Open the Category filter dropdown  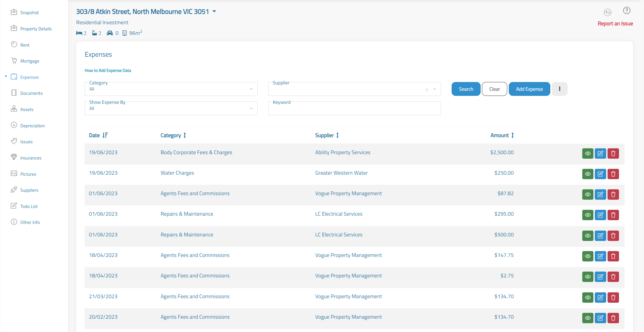[x=171, y=89]
